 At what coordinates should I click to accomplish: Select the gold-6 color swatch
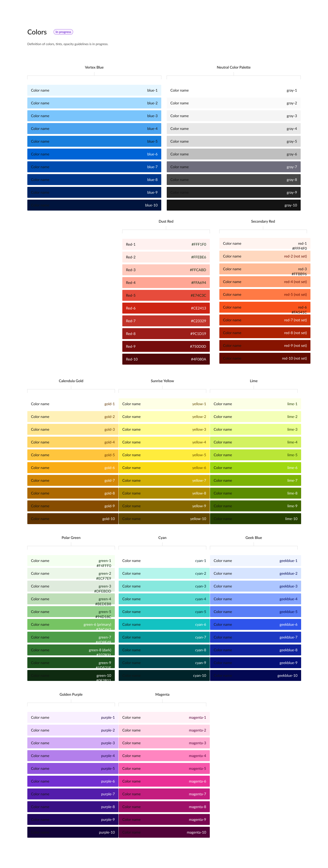tap(73, 468)
